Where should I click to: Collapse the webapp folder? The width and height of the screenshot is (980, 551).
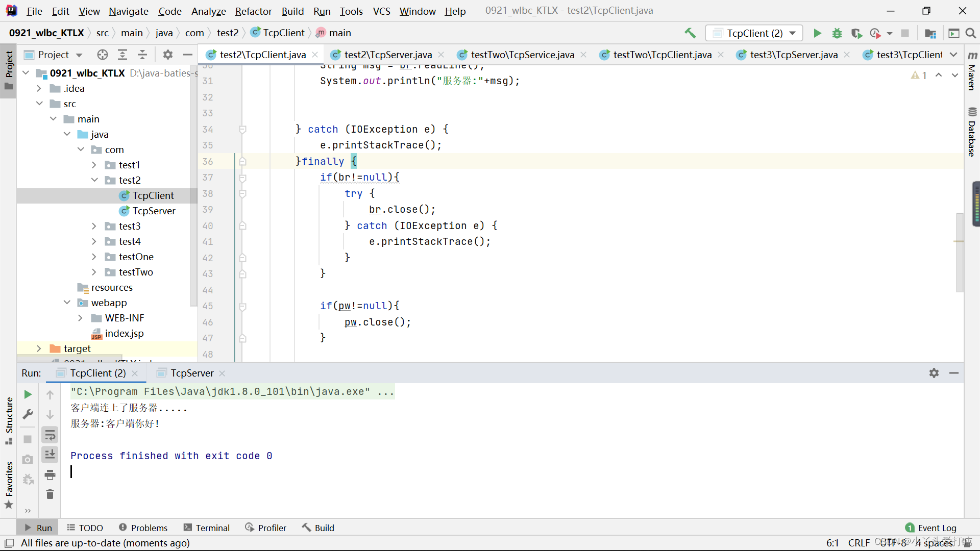(x=66, y=303)
